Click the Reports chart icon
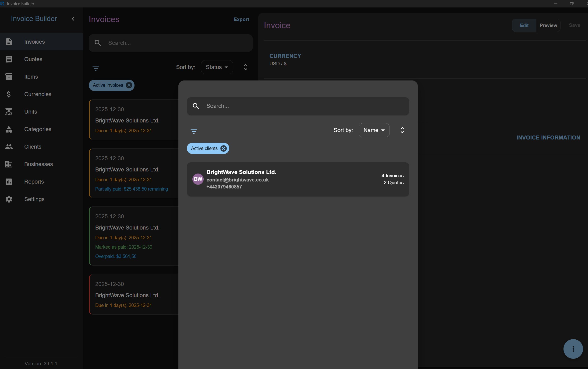 coord(9,182)
